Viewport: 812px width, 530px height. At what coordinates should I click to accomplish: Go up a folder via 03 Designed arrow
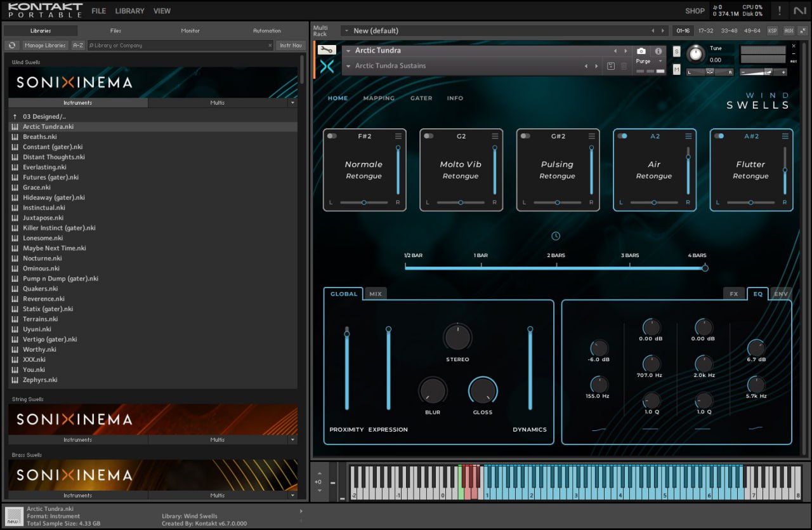pos(15,117)
